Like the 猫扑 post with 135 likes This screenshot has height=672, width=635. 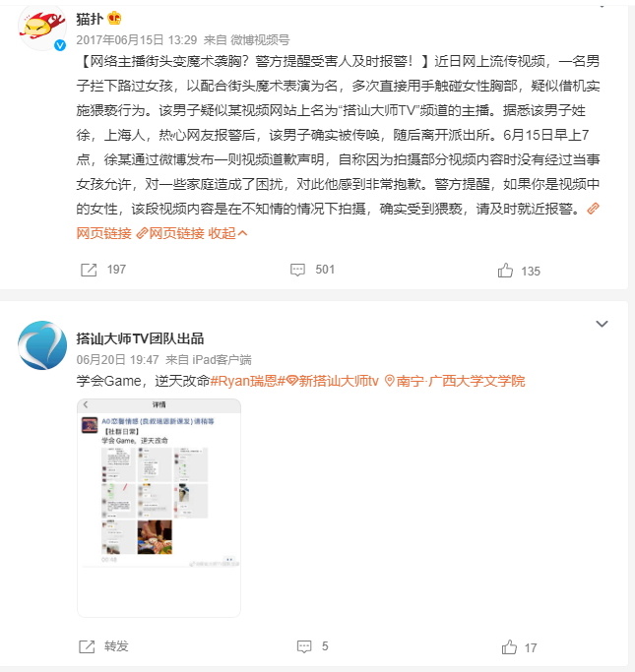505,271
